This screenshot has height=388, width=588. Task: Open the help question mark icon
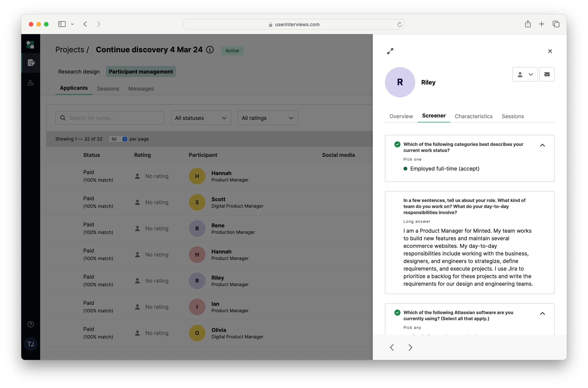click(x=30, y=324)
